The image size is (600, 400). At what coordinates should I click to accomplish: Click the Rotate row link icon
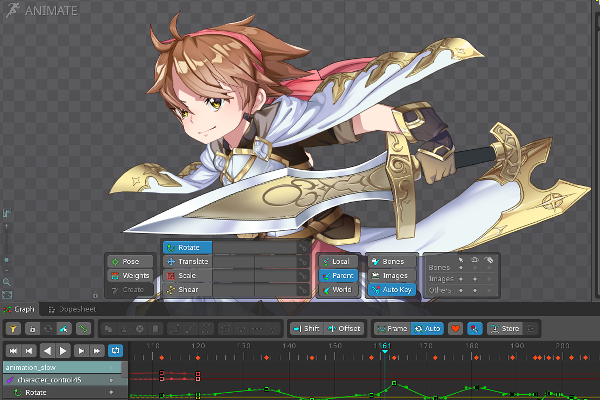point(303,248)
